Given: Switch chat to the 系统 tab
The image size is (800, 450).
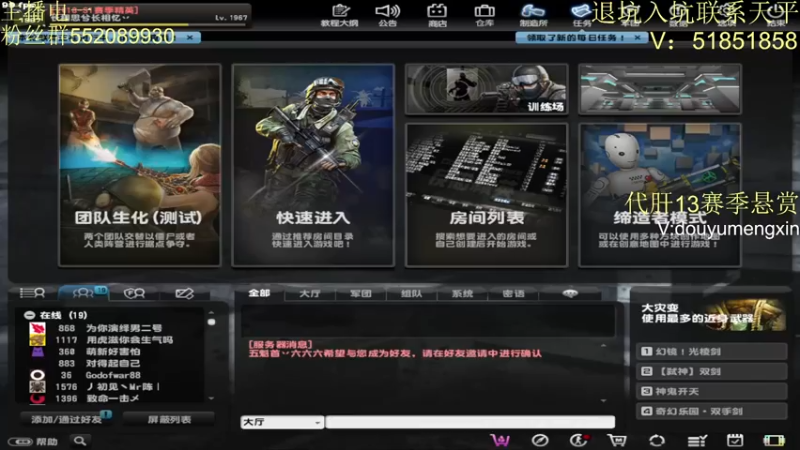Looking at the screenshot, I should coord(462,293).
